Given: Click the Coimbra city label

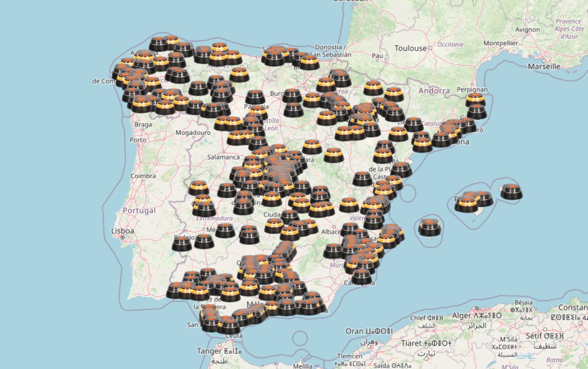Looking at the screenshot, I should [x=143, y=176].
